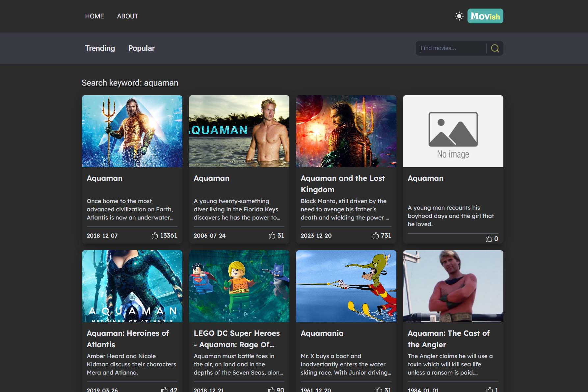The width and height of the screenshot is (588, 392).
Task: Open the Aquamania cartoon poster
Action: click(346, 286)
